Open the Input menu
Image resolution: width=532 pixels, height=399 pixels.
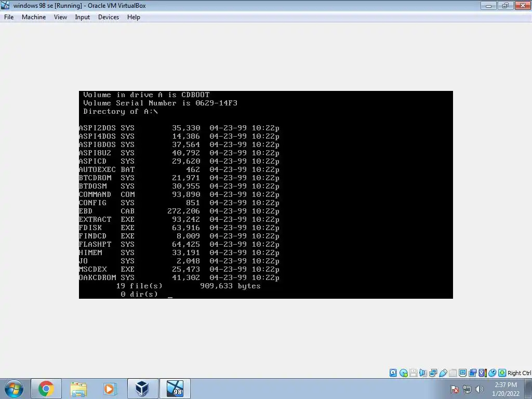[83, 17]
